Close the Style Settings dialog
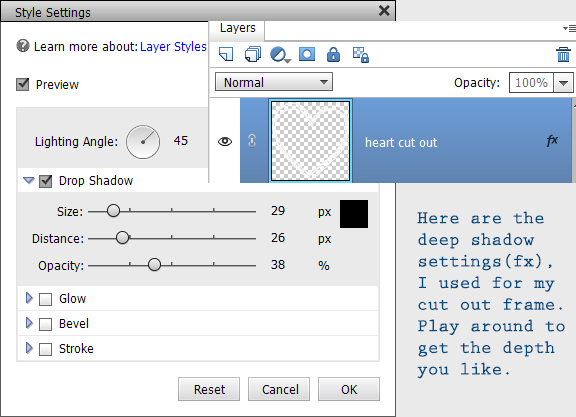The width and height of the screenshot is (576, 417). click(x=384, y=10)
